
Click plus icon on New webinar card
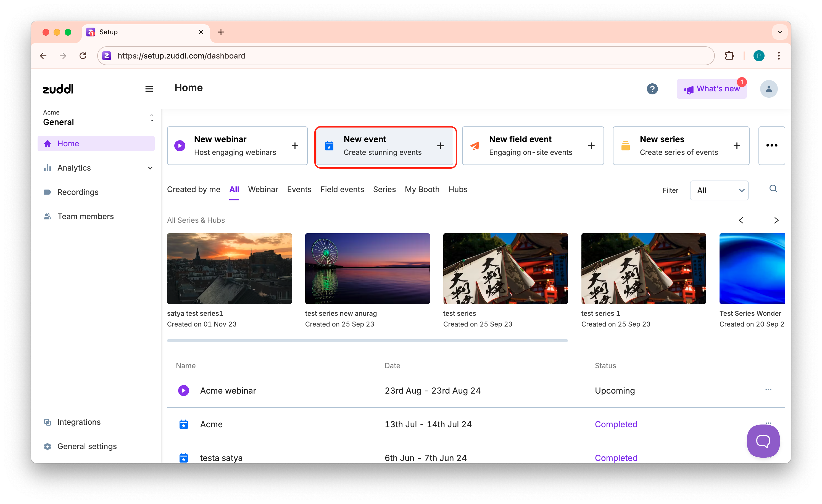294,146
